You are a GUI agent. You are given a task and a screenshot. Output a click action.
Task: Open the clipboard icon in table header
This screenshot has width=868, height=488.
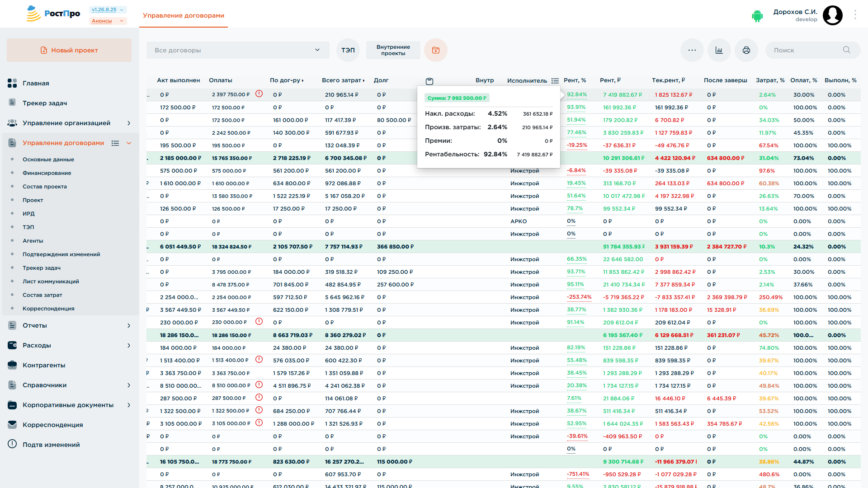(429, 81)
